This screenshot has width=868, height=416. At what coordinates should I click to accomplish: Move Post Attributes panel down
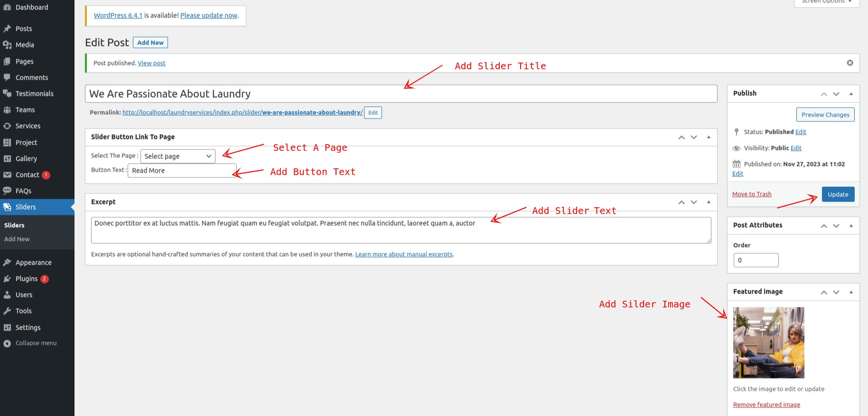click(x=836, y=226)
